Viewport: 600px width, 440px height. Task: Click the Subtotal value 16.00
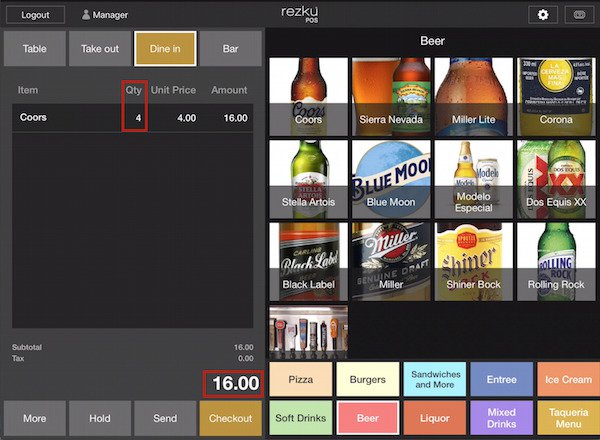click(x=244, y=347)
